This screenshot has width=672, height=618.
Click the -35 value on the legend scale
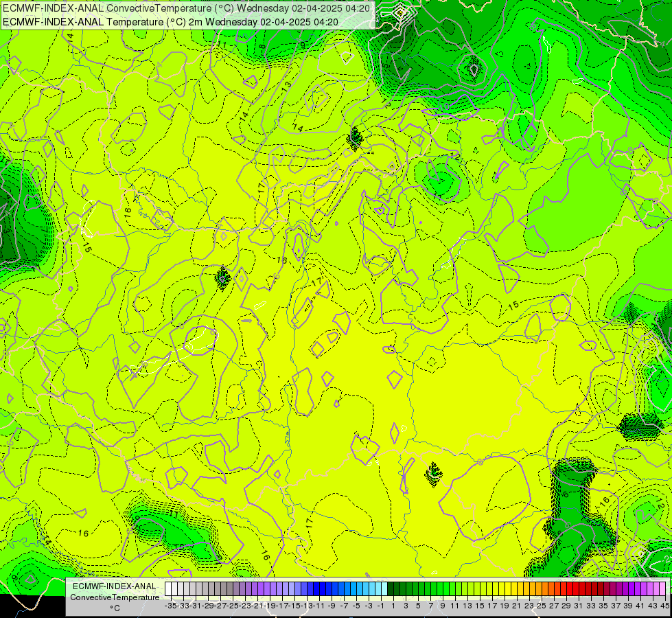tap(170, 606)
